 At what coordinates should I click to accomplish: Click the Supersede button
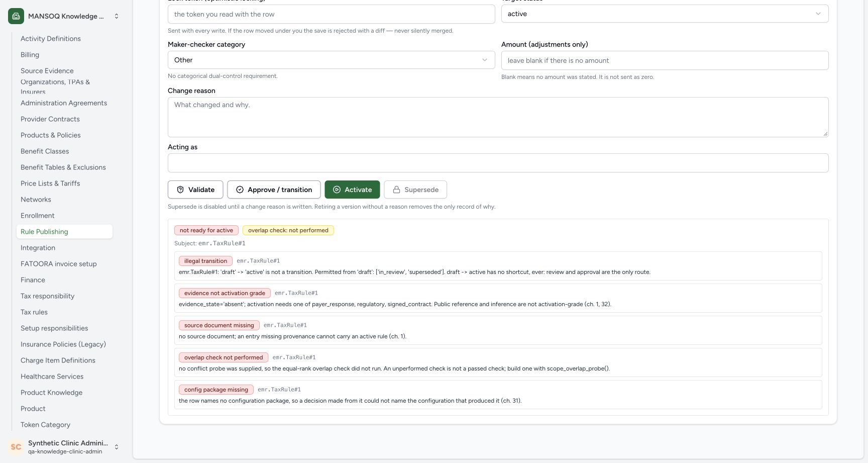[x=415, y=190]
